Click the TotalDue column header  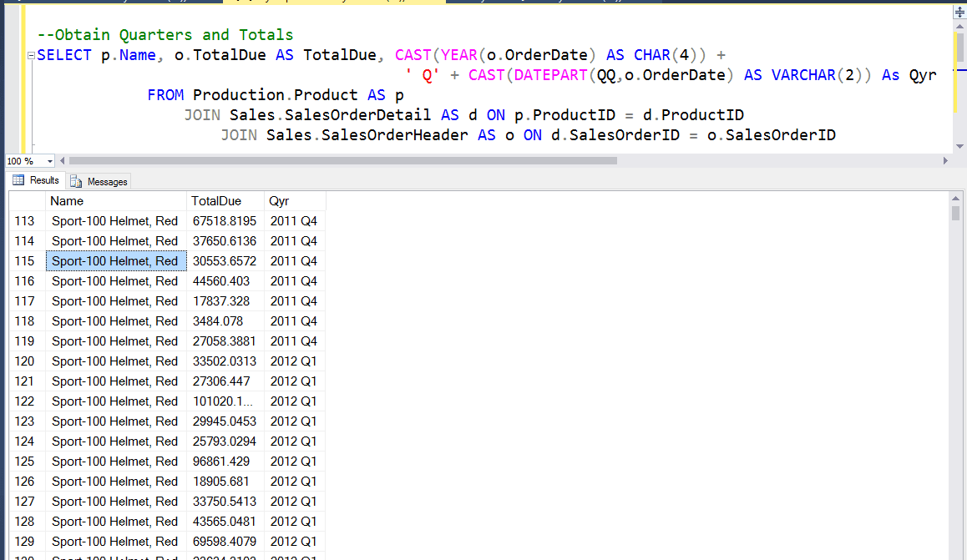(215, 201)
